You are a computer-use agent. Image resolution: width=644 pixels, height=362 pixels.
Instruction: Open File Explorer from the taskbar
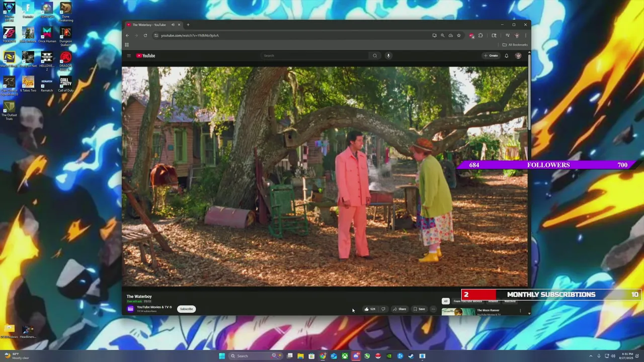tap(300, 356)
